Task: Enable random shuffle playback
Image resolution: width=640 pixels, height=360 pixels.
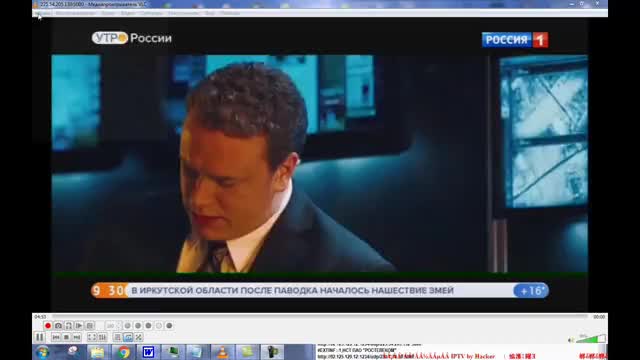Action: click(x=139, y=337)
